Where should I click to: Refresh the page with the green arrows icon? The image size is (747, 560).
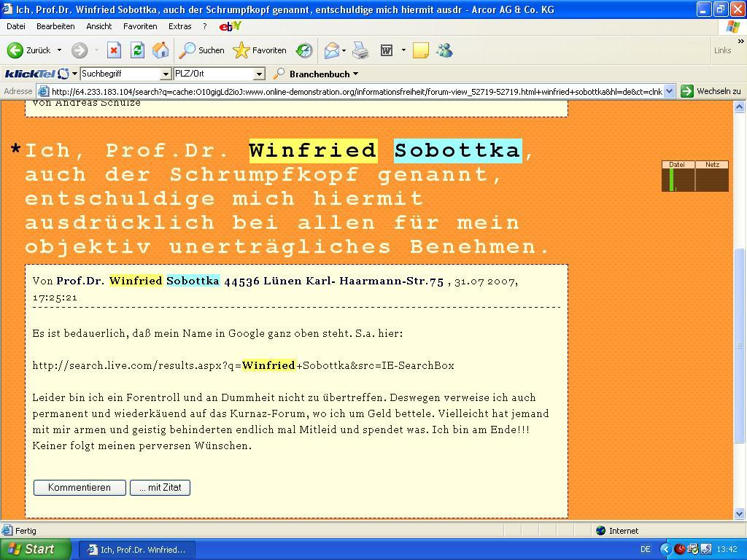click(x=137, y=50)
